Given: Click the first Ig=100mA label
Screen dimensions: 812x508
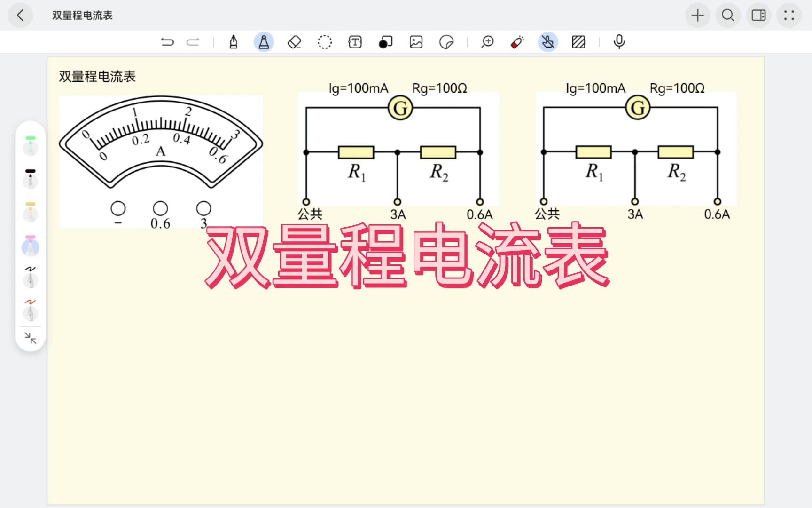Looking at the screenshot, I should pyautogui.click(x=359, y=88).
